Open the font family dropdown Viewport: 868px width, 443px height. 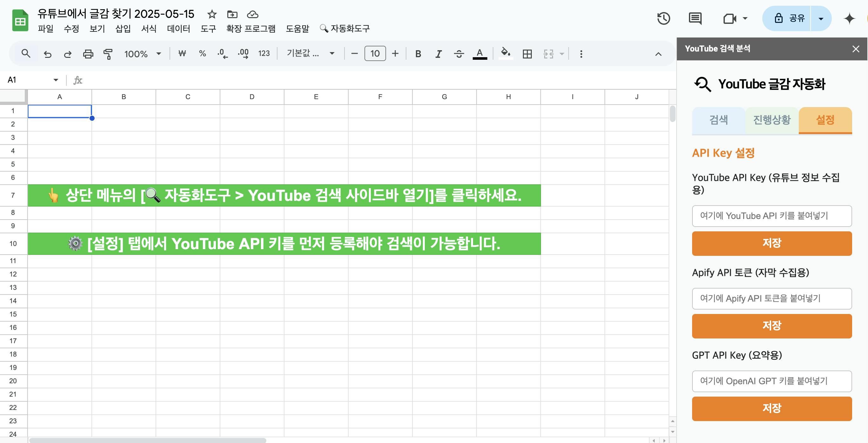pos(310,53)
